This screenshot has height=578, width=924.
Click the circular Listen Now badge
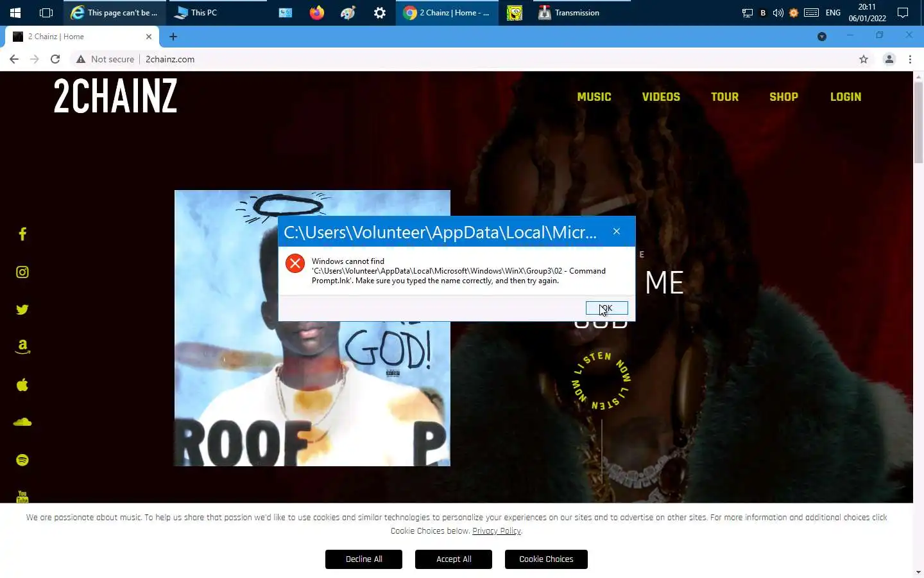pos(601,381)
